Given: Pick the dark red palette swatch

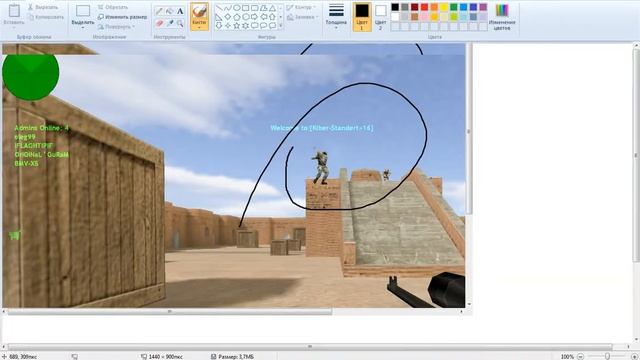Looking at the screenshot, I should (x=415, y=7).
